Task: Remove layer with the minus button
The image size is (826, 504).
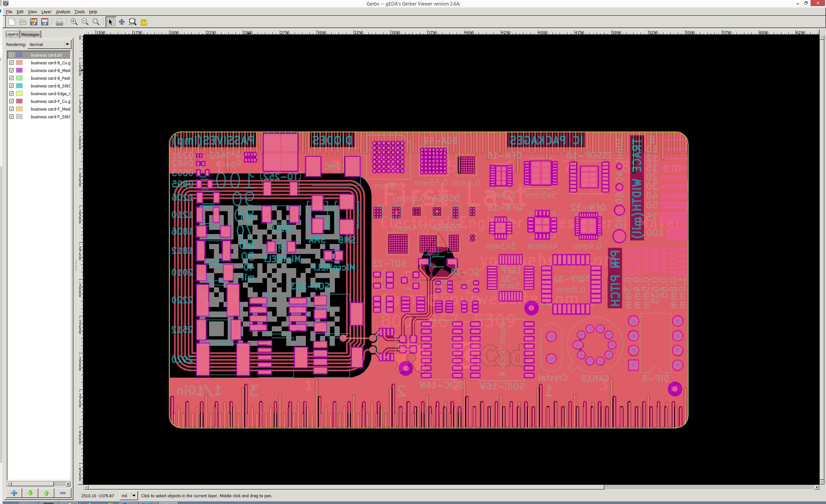Action: coord(63,493)
